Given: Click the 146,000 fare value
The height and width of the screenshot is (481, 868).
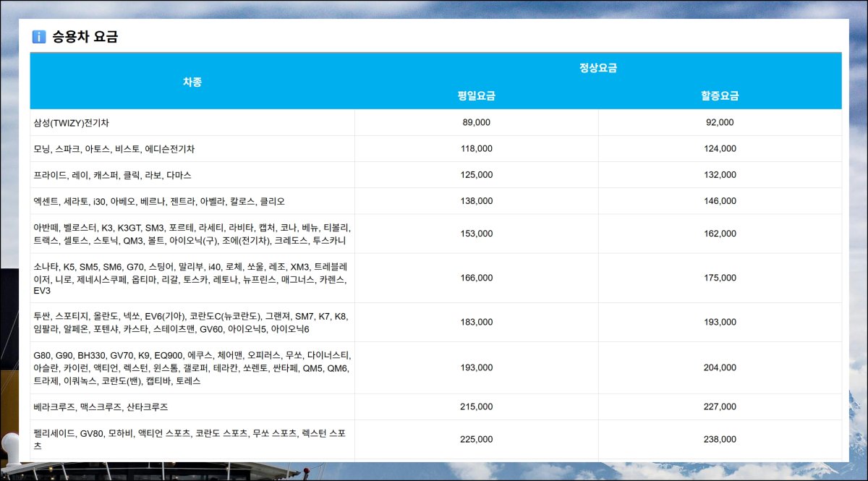Looking at the screenshot, I should click(720, 201).
